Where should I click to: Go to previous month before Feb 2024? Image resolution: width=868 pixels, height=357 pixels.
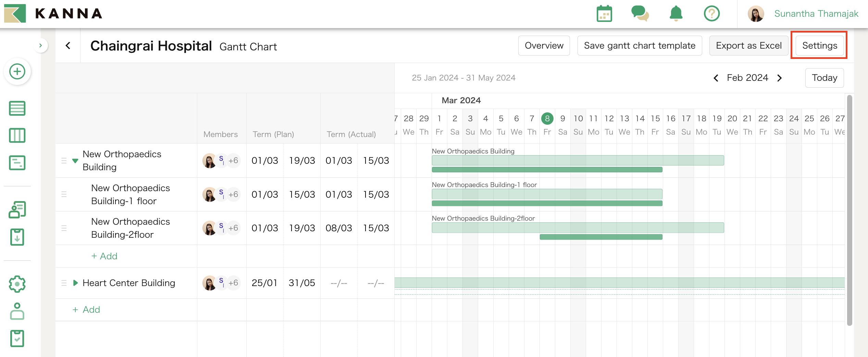(716, 78)
